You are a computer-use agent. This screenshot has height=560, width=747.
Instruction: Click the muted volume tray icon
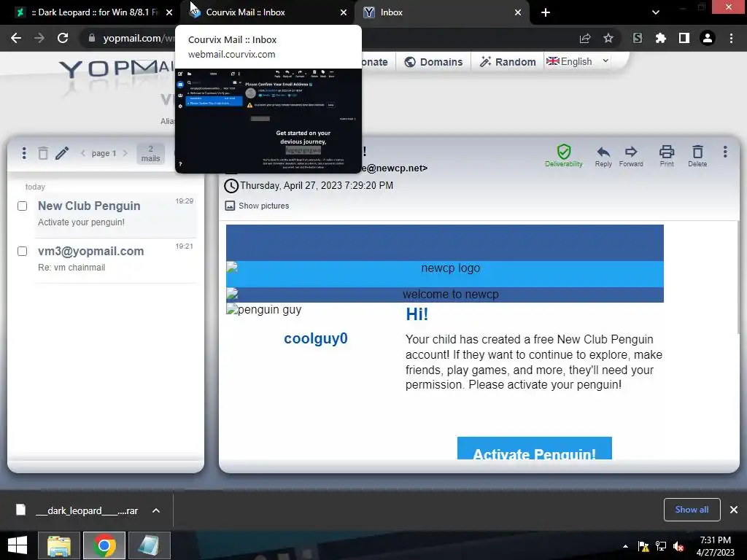click(x=678, y=546)
